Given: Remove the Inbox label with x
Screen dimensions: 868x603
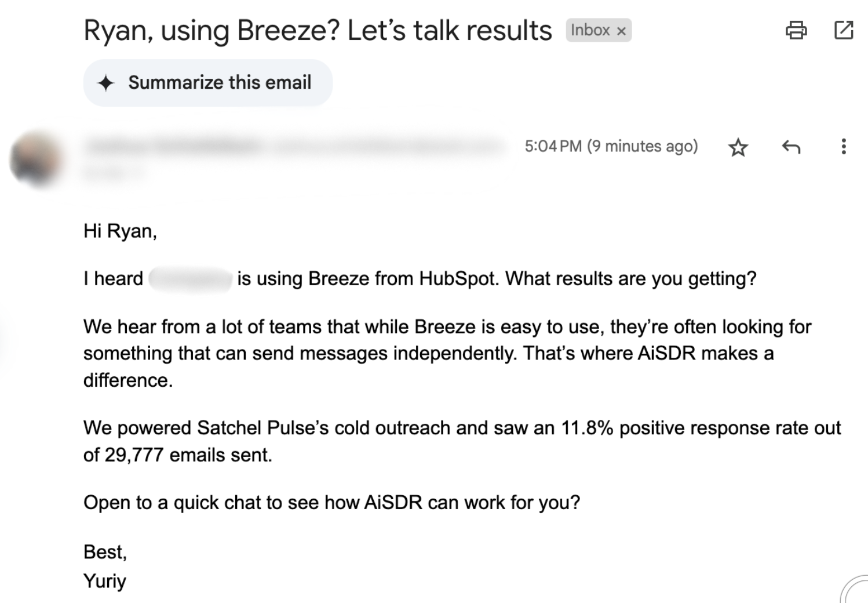Looking at the screenshot, I should (x=621, y=31).
